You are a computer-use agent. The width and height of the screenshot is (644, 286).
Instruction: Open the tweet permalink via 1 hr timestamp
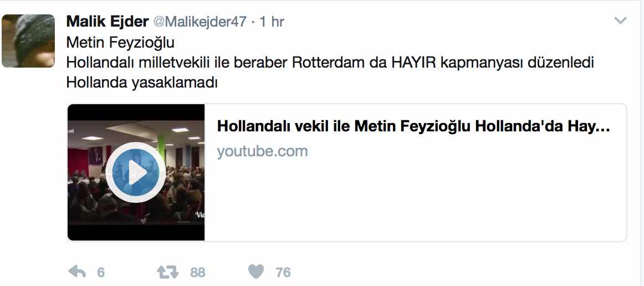click(x=272, y=22)
